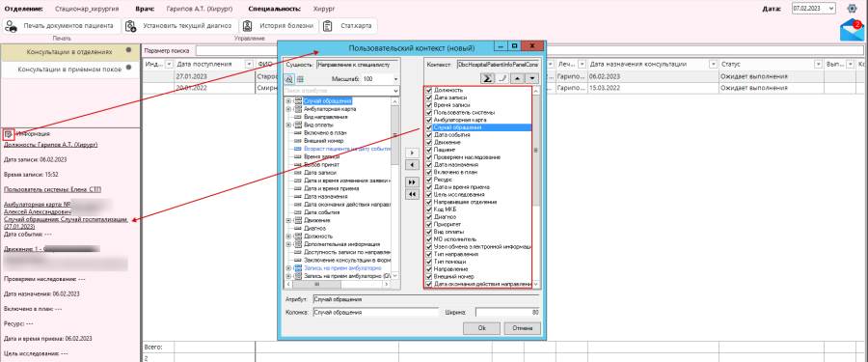Move selected attribute up with arrow button
Screen dimensions: 868x362
(x=517, y=79)
